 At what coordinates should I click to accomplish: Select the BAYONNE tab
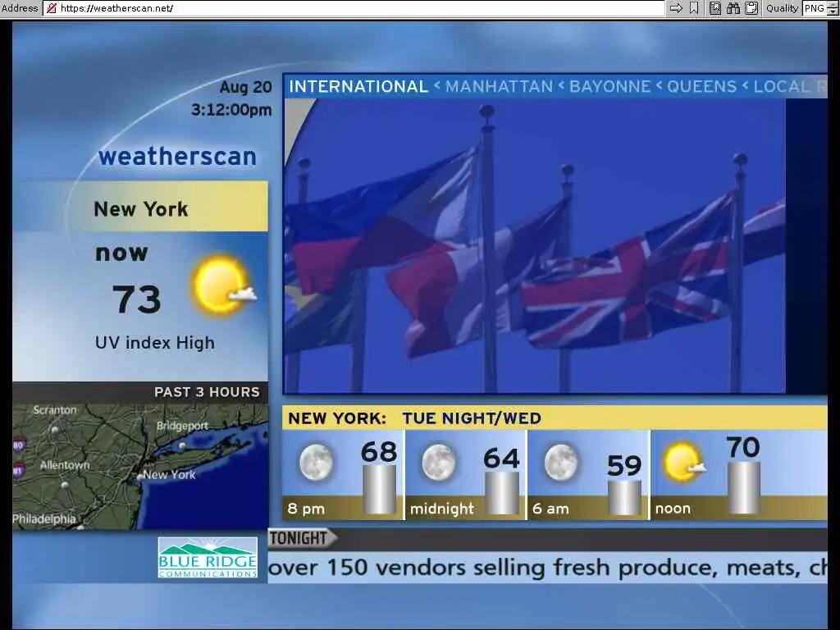coord(609,87)
